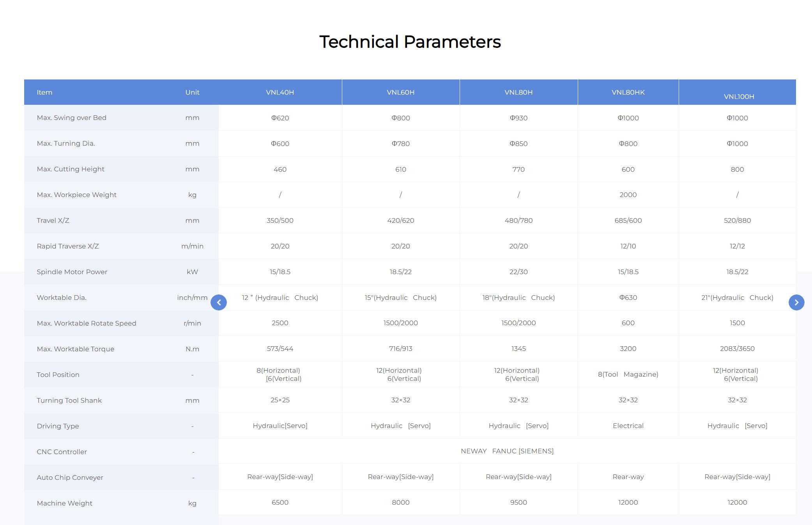Click the 2083/3650 torque value
Image resolution: width=812 pixels, height=525 pixels.
[x=738, y=349]
